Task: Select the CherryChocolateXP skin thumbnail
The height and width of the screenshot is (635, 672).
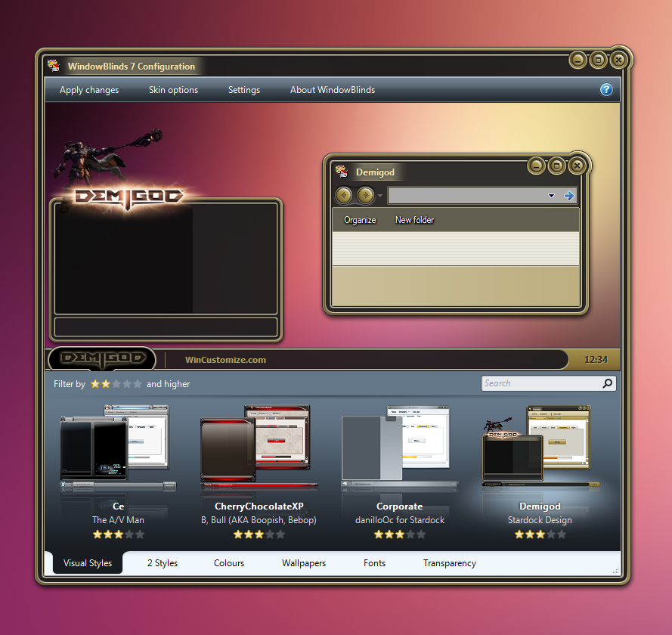Action: click(x=259, y=448)
